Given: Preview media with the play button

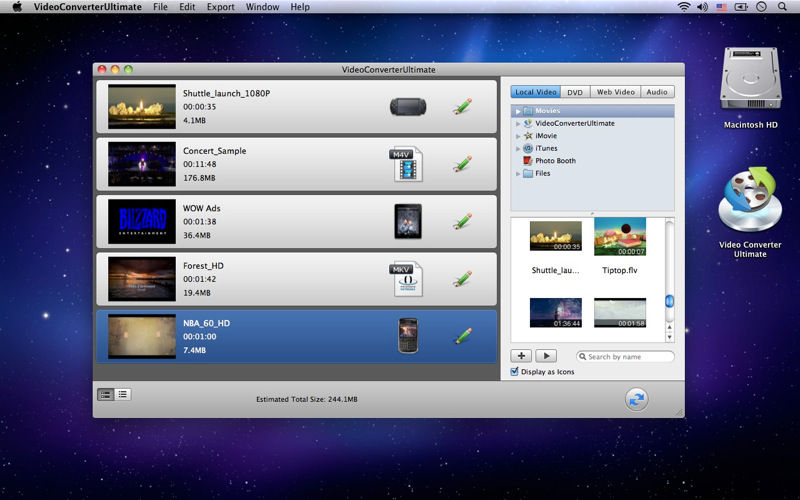Looking at the screenshot, I should (546, 356).
